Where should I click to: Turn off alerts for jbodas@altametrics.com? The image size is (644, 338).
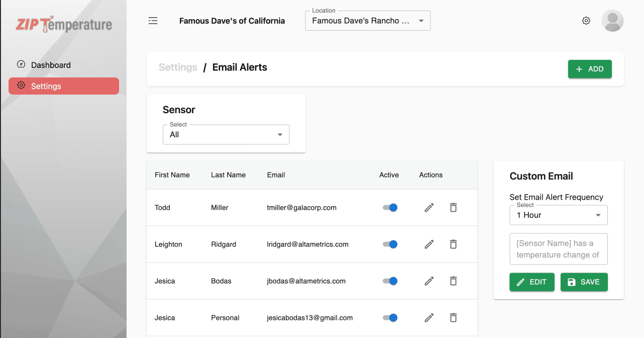click(390, 281)
